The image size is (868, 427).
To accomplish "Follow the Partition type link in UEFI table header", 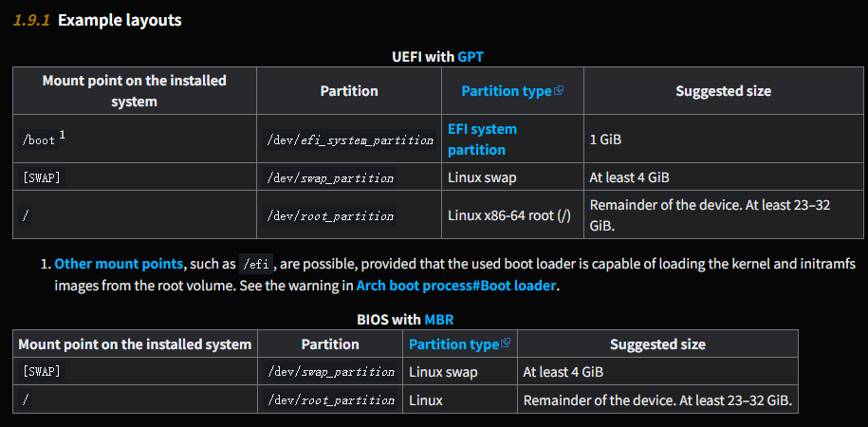I will (x=506, y=91).
